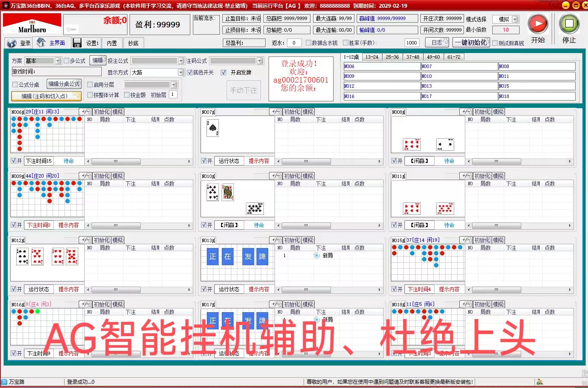Open the 注码公式 dropdown
This screenshot has width=588, height=388.
260,61
